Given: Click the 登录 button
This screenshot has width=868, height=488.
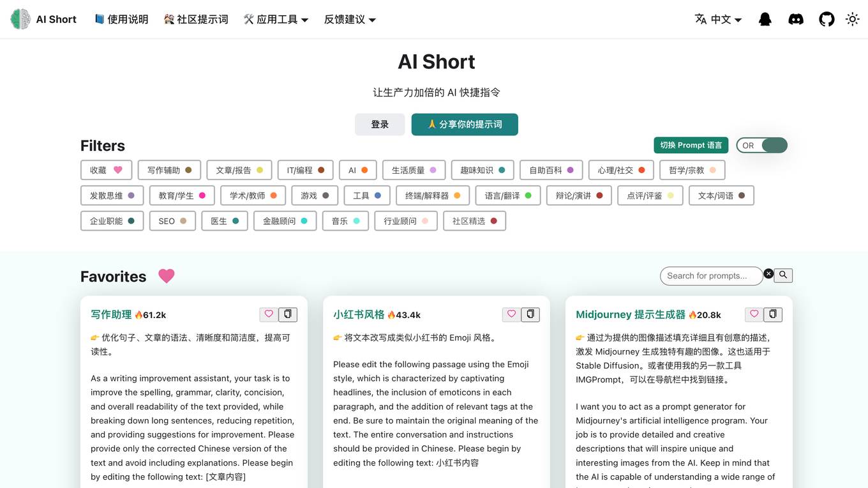Looking at the screenshot, I should point(380,125).
